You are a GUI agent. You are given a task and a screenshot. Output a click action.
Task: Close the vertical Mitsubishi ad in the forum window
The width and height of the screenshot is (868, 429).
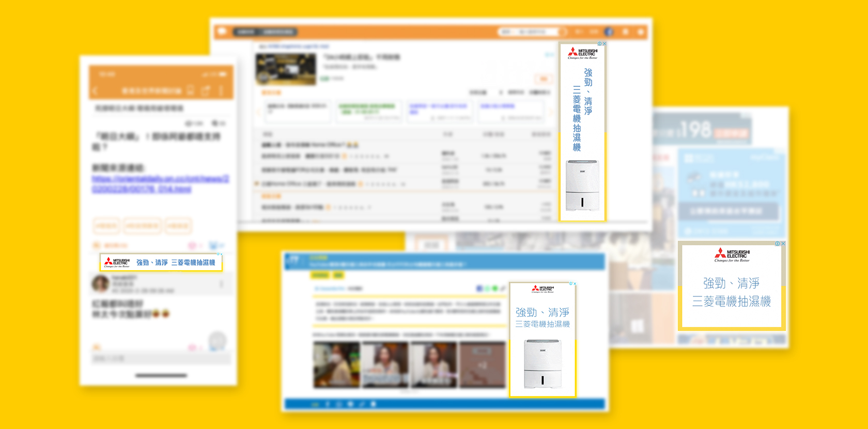point(605,44)
